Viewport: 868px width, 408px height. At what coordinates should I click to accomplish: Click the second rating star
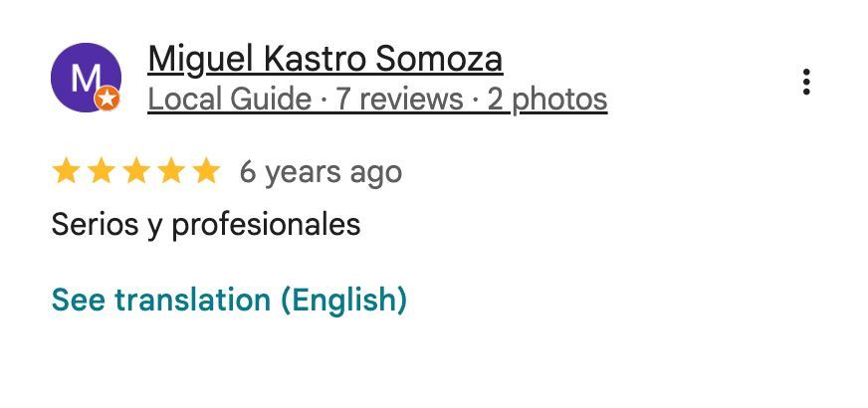pyautogui.click(x=101, y=172)
